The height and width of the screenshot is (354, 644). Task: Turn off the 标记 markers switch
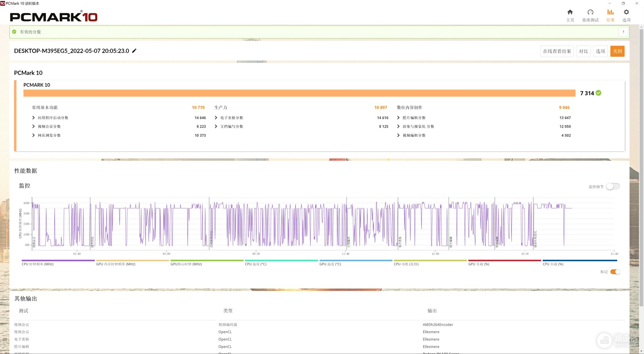(615, 272)
